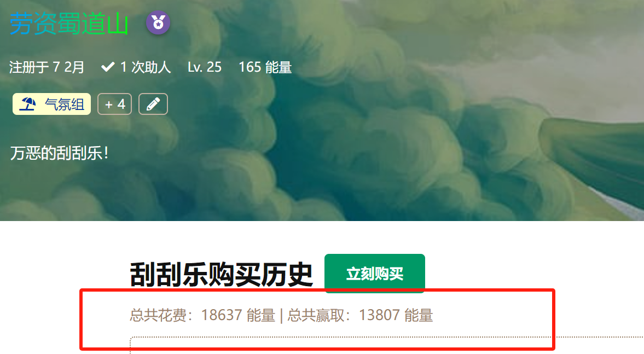Click the pencil edit badges icon
This screenshot has height=354, width=644.
tap(153, 104)
